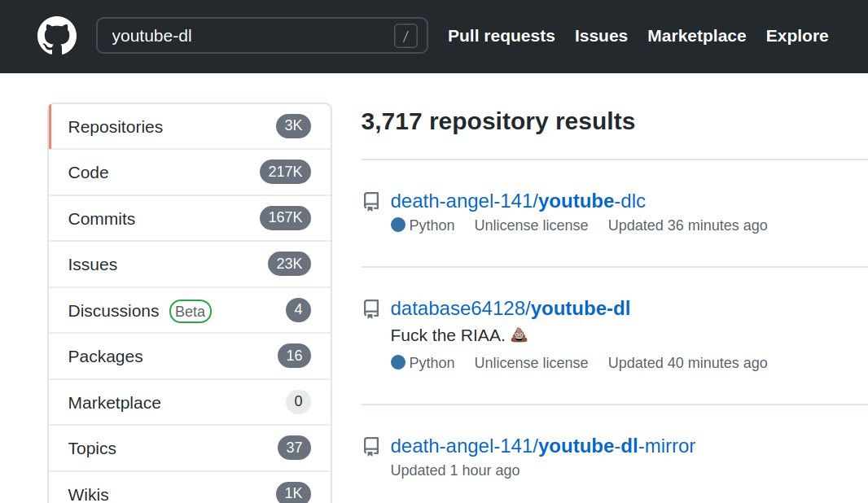Click the '3,717 repository results' heading
The image size is (868, 503).
(x=498, y=121)
